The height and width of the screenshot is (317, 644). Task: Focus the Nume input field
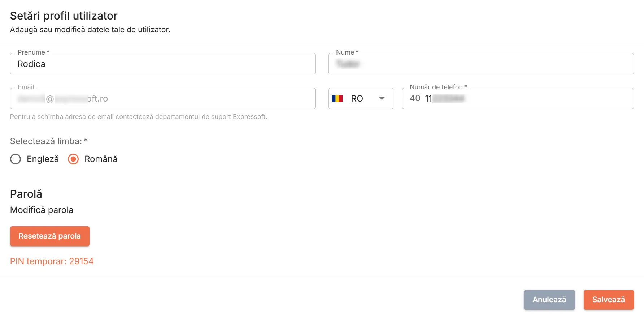click(481, 64)
